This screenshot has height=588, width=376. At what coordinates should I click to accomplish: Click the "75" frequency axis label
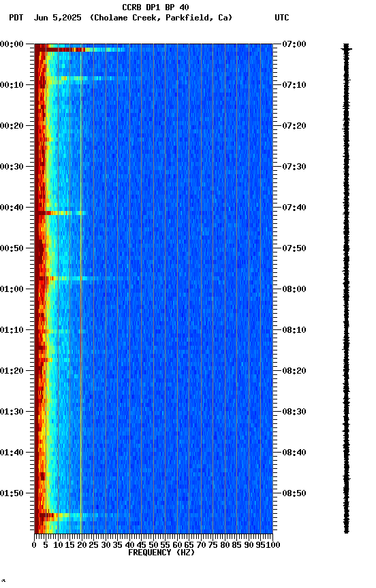[213, 545]
